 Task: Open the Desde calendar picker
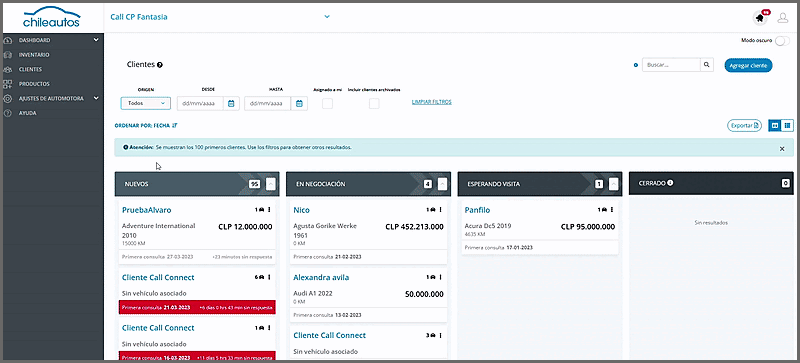(231, 103)
